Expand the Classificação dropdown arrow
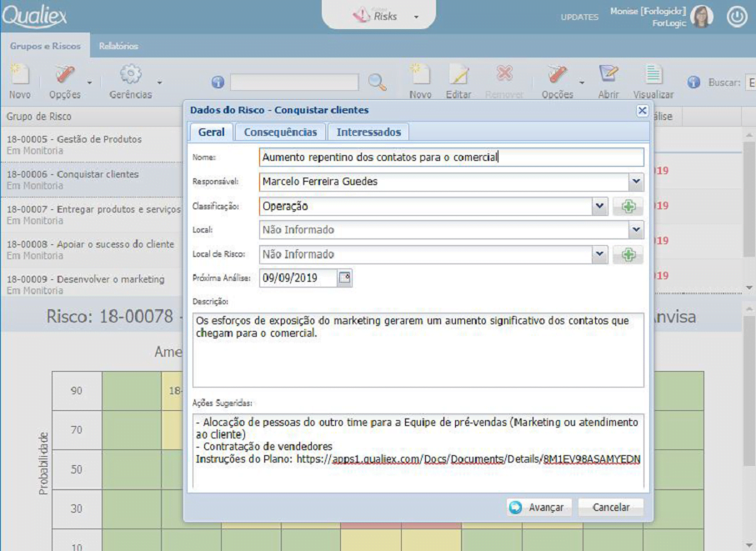Screen dimensions: 756x551 (x=598, y=207)
